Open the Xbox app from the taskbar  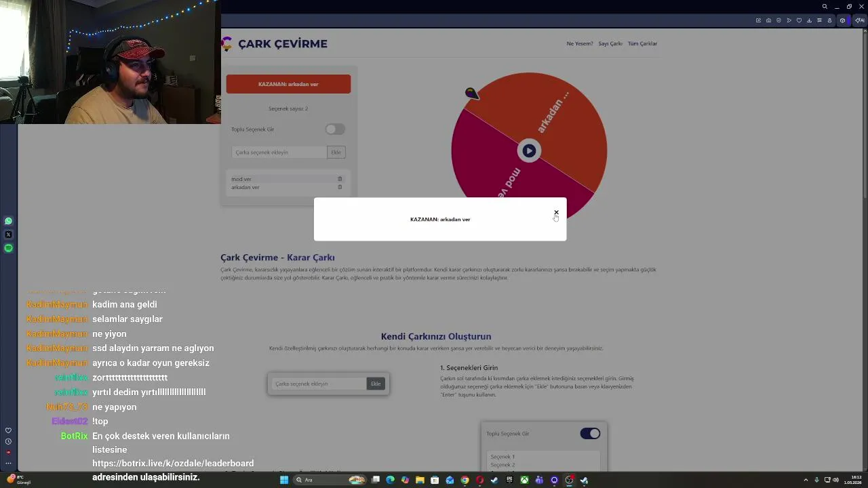click(x=524, y=480)
